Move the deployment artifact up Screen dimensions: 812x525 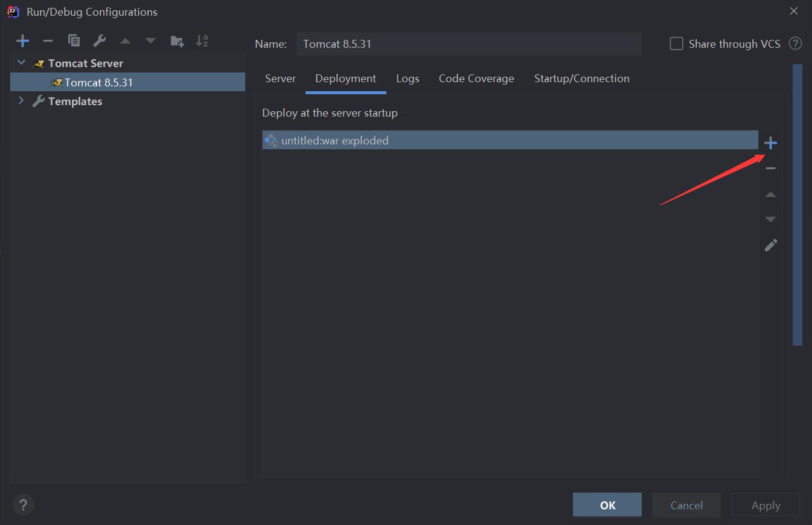pos(770,195)
